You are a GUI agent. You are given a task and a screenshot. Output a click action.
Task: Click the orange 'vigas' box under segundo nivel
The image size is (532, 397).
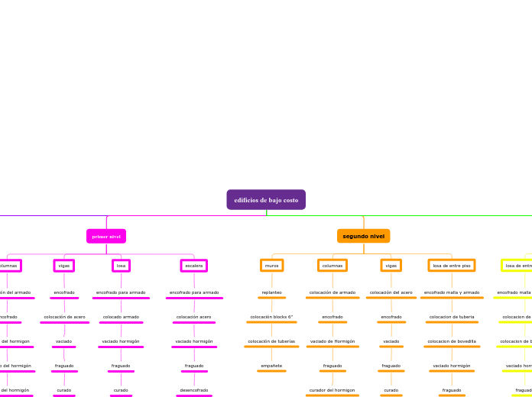pyautogui.click(x=391, y=266)
